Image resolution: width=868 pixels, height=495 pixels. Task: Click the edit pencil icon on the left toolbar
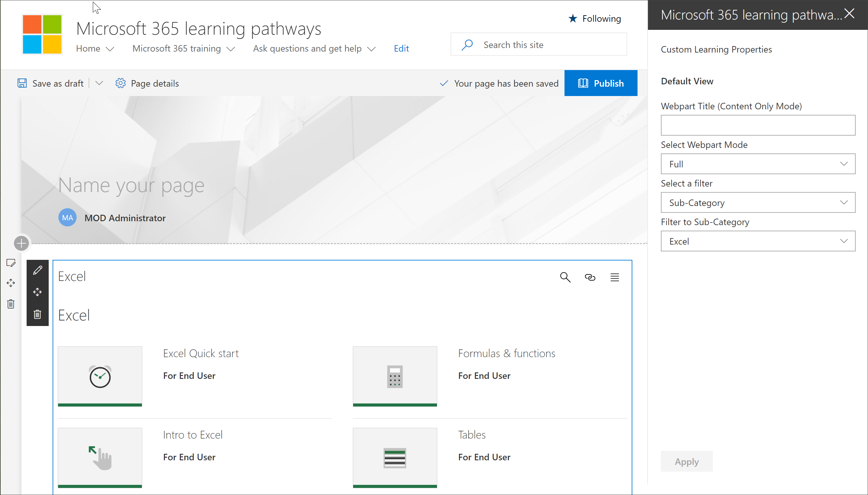click(x=38, y=271)
